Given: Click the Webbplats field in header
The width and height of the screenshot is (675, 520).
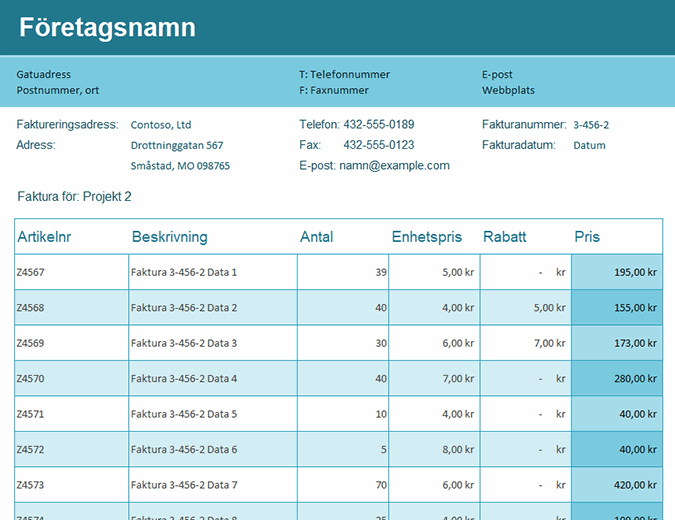Looking at the screenshot, I should 508,90.
